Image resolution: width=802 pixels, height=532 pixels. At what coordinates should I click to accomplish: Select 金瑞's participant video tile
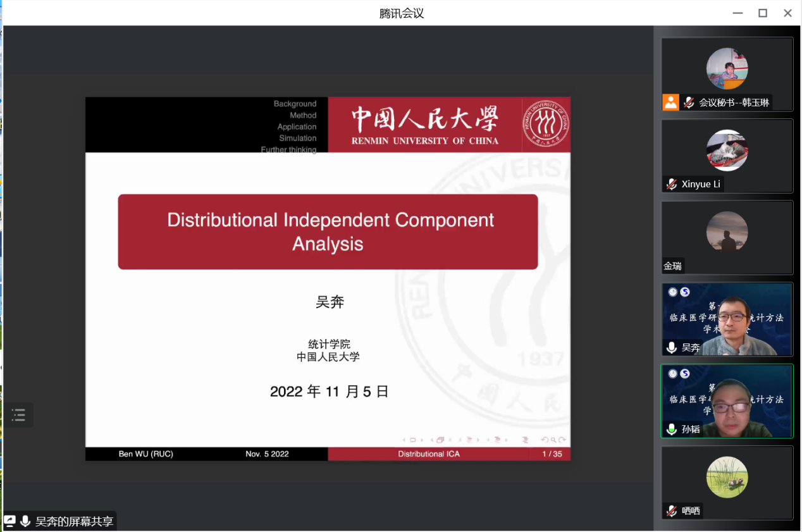[x=727, y=237]
